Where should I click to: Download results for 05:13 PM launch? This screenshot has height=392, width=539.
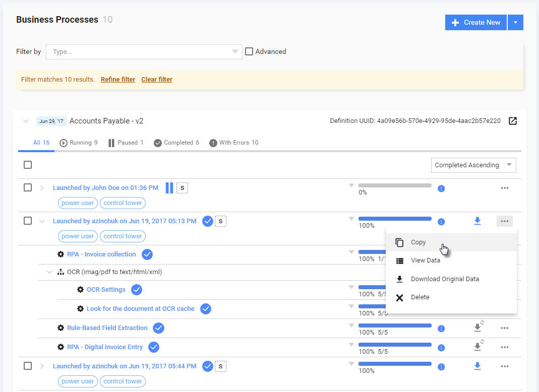click(x=477, y=221)
